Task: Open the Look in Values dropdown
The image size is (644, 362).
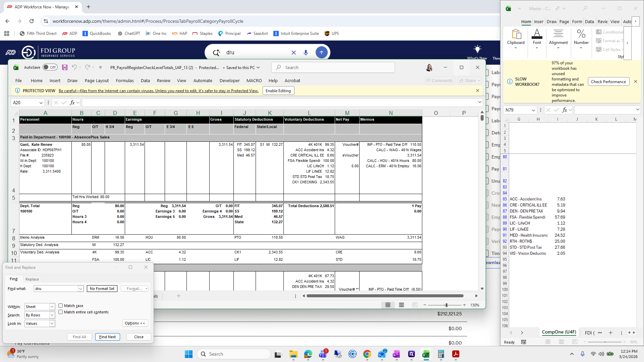Action: coord(52,323)
